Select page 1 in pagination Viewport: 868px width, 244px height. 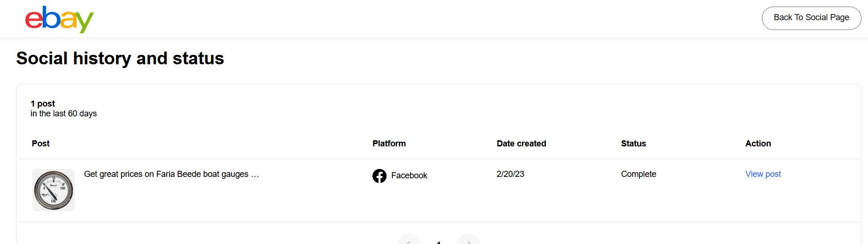[x=438, y=242]
